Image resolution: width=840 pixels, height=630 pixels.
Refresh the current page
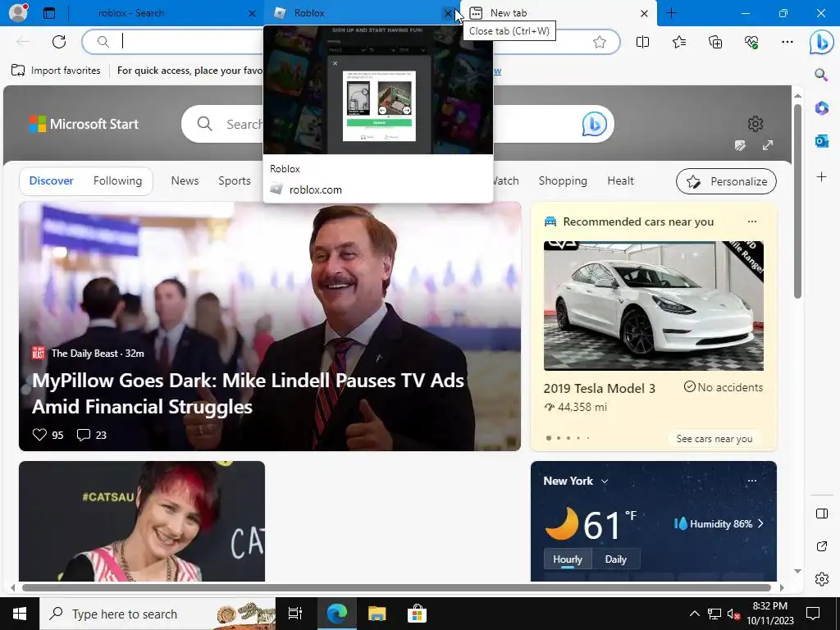click(59, 42)
